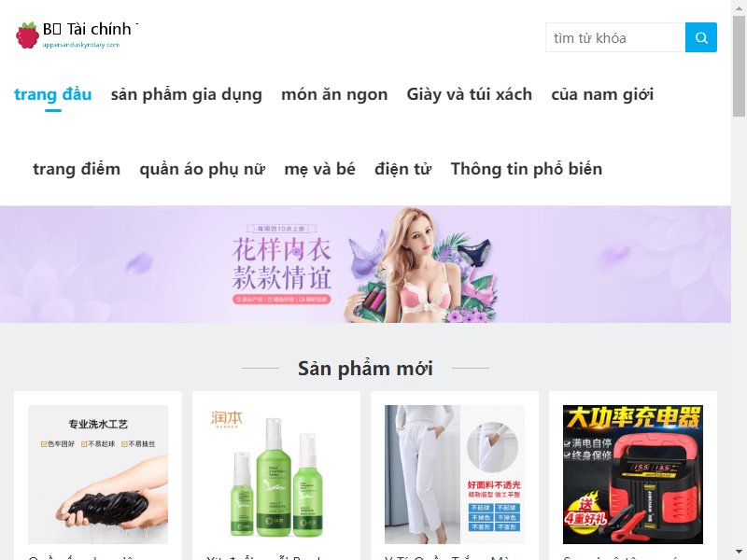
Task: Select 'sản phẩm gia dụng' menu item
Action: tap(186, 94)
